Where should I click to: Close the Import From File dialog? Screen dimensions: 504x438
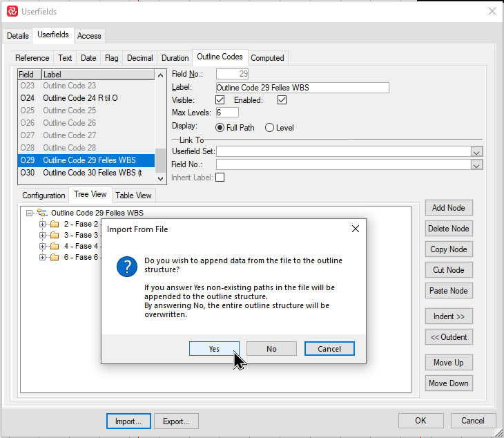click(x=355, y=229)
